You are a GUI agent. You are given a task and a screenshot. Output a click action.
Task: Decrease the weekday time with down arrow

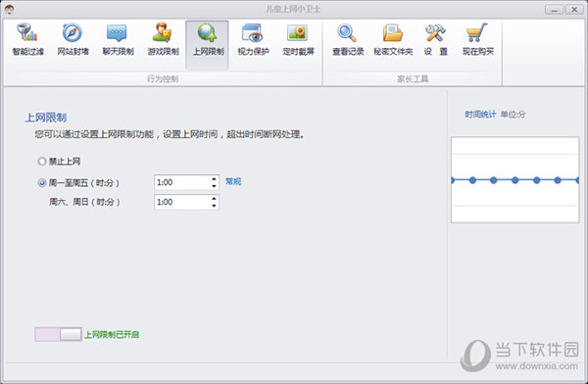point(214,186)
